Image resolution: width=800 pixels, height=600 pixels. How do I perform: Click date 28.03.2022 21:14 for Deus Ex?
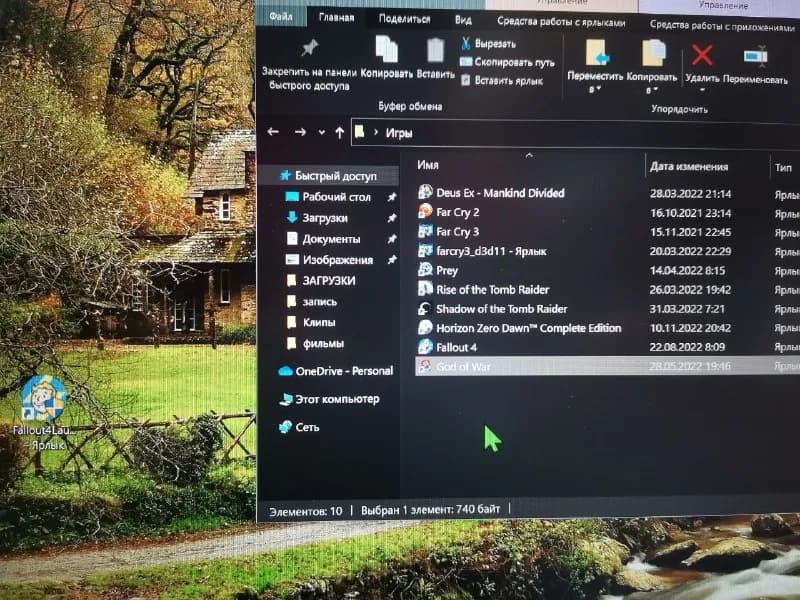(x=690, y=194)
